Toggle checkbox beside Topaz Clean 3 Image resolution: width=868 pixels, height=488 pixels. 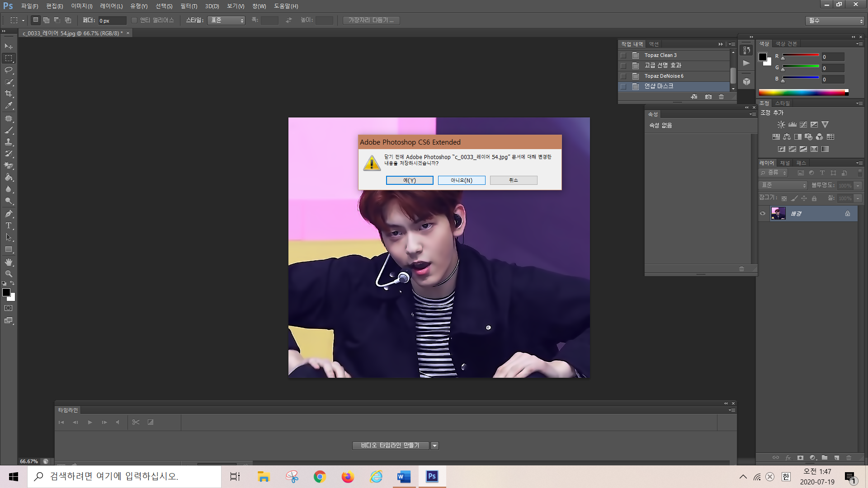[623, 55]
